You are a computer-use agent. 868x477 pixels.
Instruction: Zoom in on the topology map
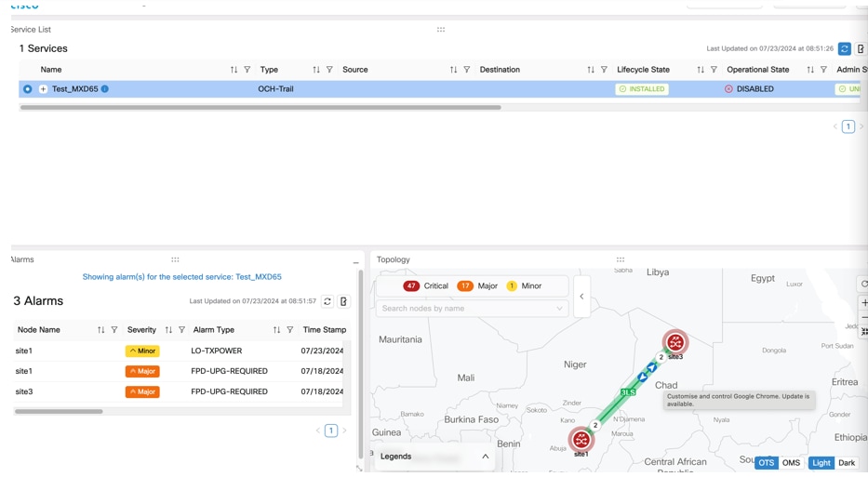click(x=863, y=303)
